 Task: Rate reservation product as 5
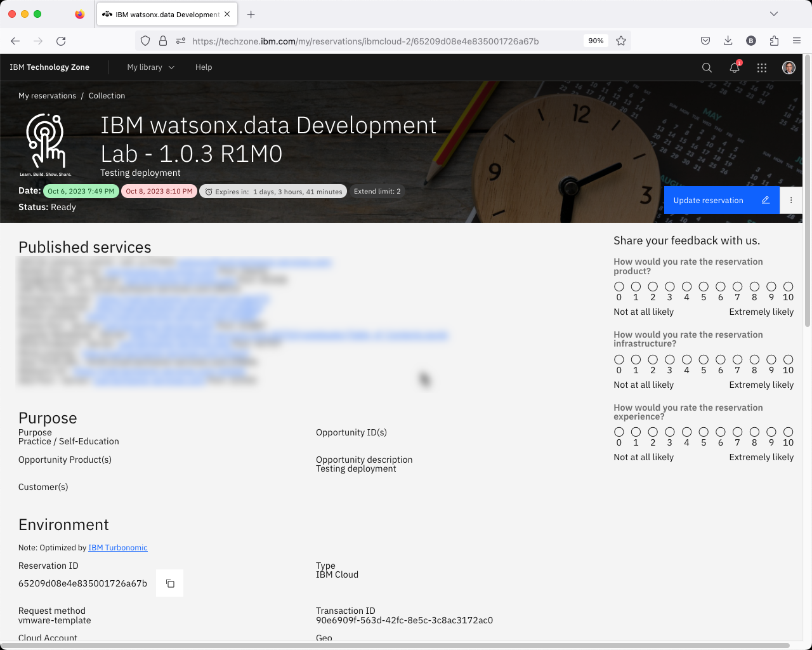pos(704,287)
